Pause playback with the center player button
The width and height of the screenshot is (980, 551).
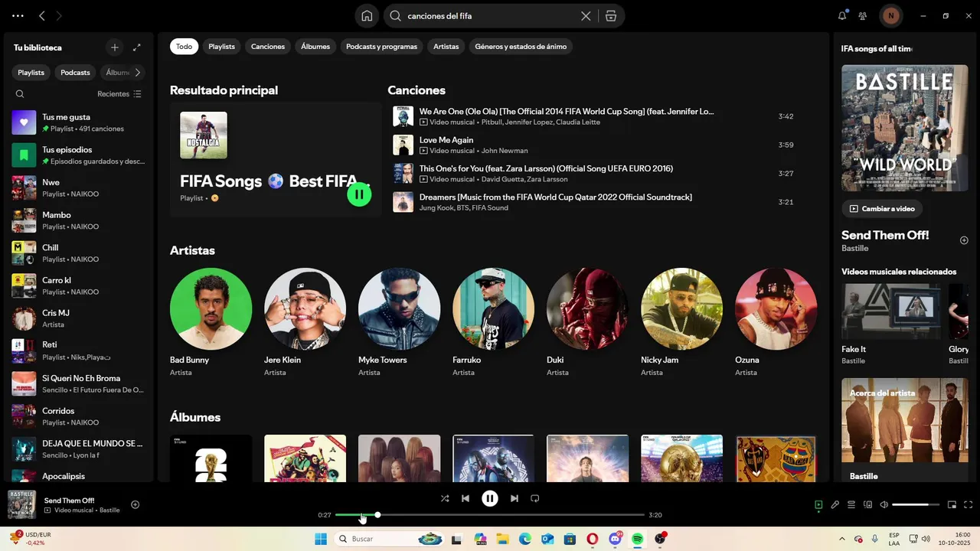point(490,498)
